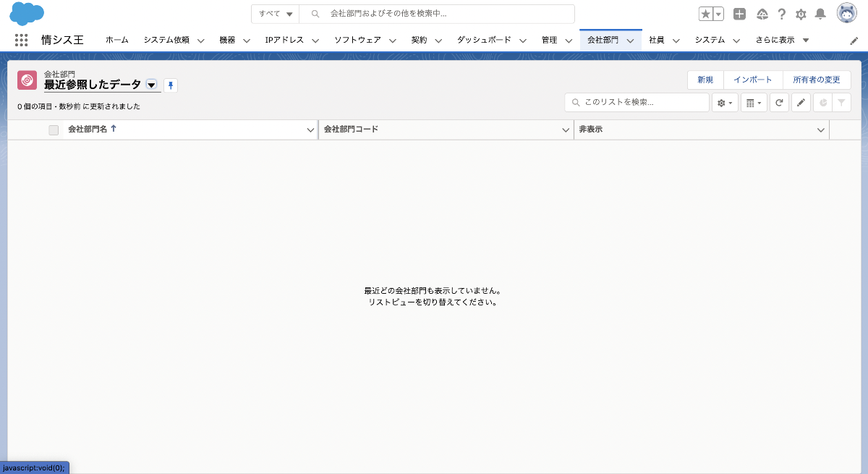Viewport: 868px width, 474px height.
Task: Open the IPアドレス tab
Action: point(285,41)
